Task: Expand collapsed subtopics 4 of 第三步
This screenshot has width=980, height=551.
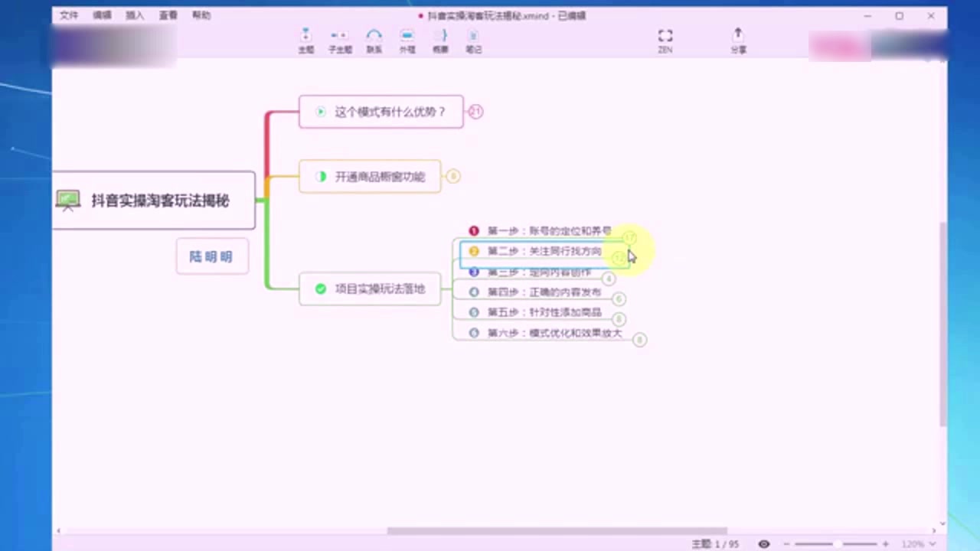Action: [609, 279]
